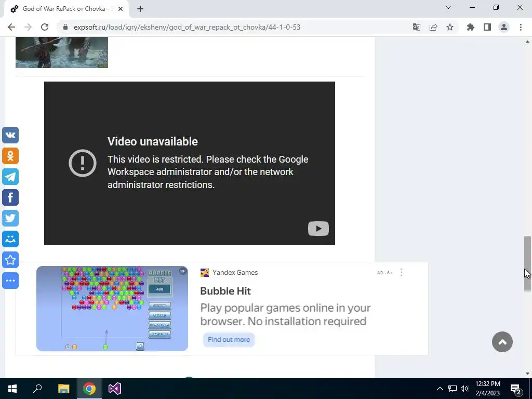Open more sharing options dots button
Viewport: 532px width, 399px height.
coord(10,281)
